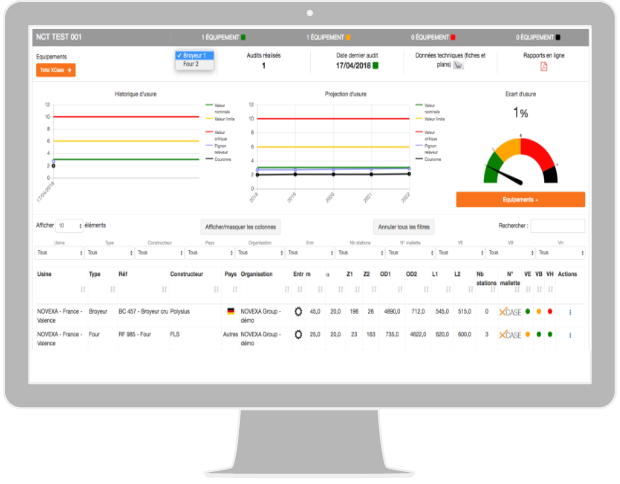Select Broyeur 1 in equipment list
620x484 pixels.
point(193,55)
